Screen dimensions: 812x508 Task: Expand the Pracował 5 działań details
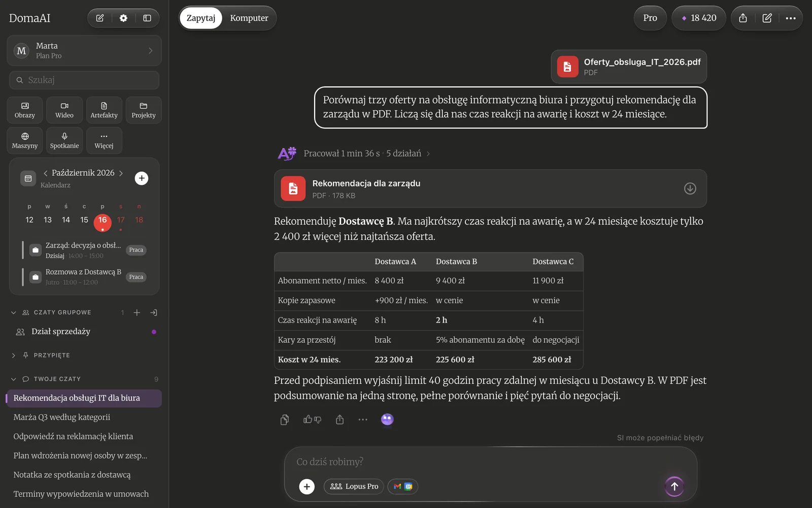click(x=367, y=153)
